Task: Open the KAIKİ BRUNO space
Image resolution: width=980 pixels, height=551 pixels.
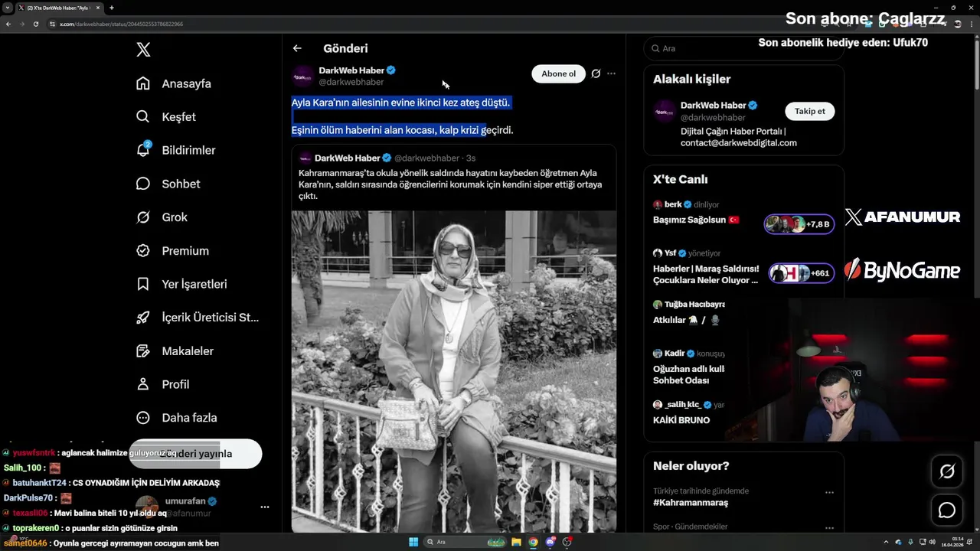Action: 681,420
